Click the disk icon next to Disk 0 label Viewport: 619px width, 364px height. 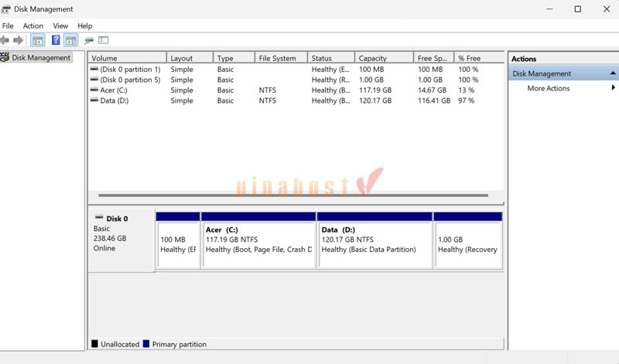click(99, 218)
